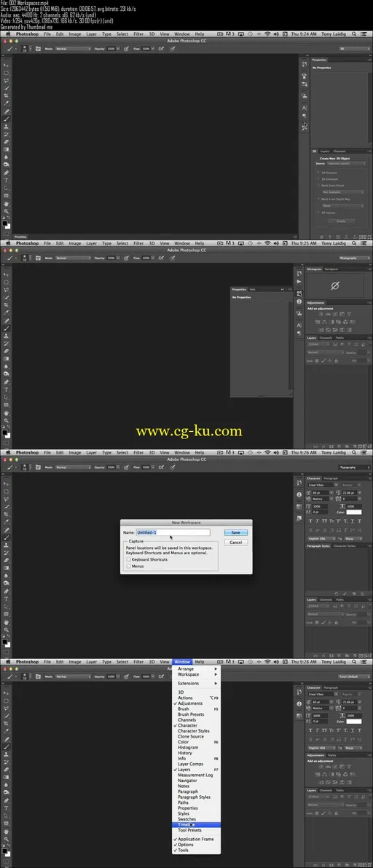
Task: Click the white Color swatch in Typography's Character panel
Action: click(x=354, y=512)
